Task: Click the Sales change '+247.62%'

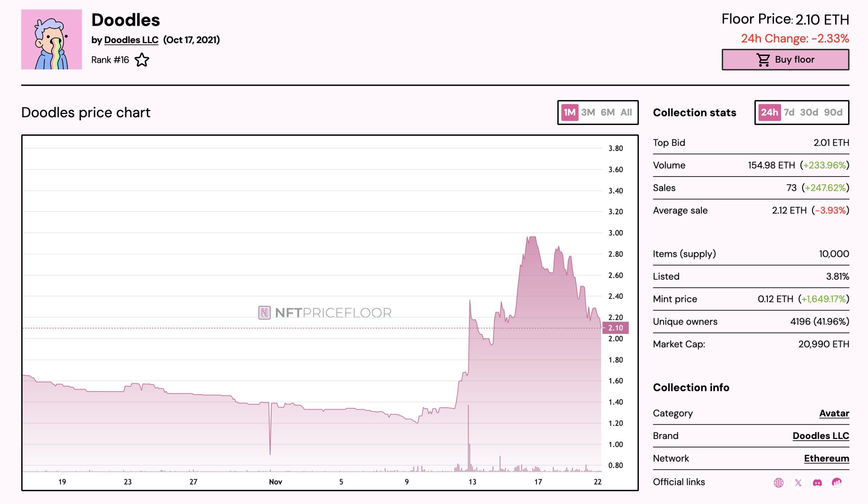Action: [x=825, y=188]
